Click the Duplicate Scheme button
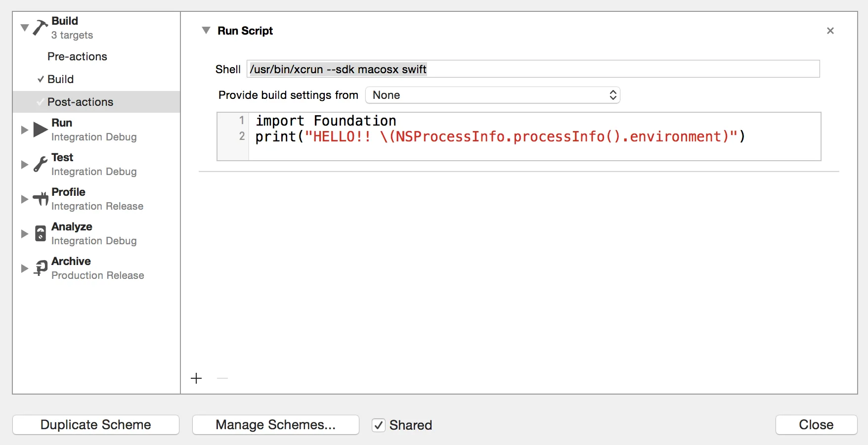Viewport: 868px width, 445px height. point(96,425)
